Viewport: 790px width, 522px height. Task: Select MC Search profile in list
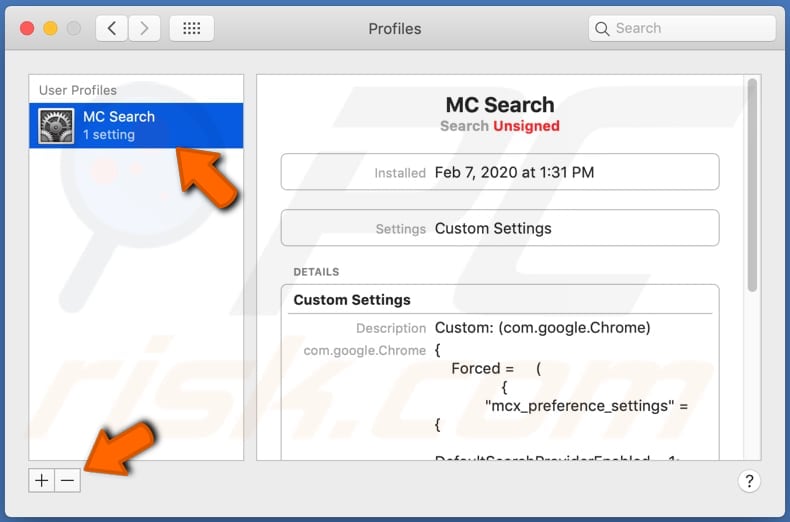tap(136, 125)
